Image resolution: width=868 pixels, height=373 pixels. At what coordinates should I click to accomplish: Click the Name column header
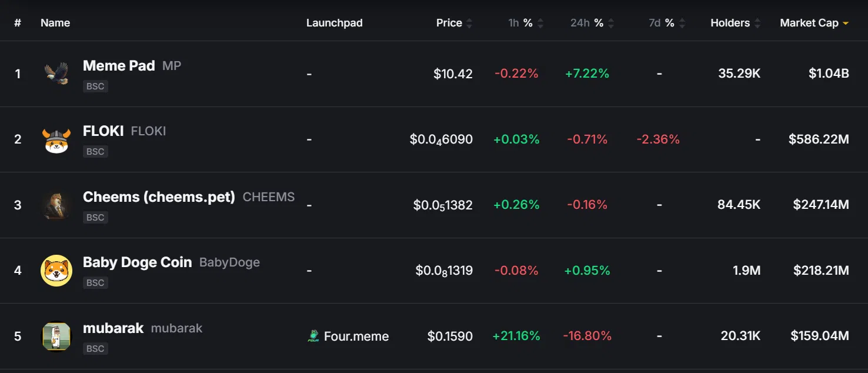point(55,23)
